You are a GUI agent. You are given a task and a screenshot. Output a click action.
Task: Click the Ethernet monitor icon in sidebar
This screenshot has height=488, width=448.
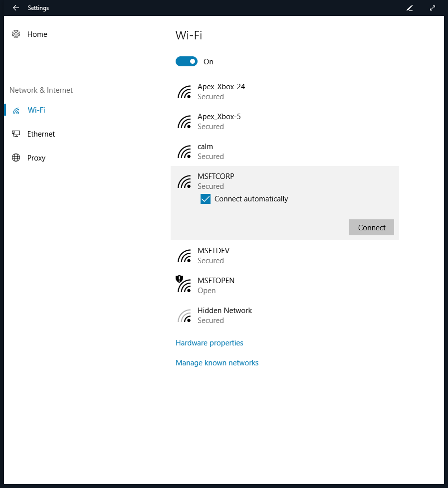tap(16, 134)
